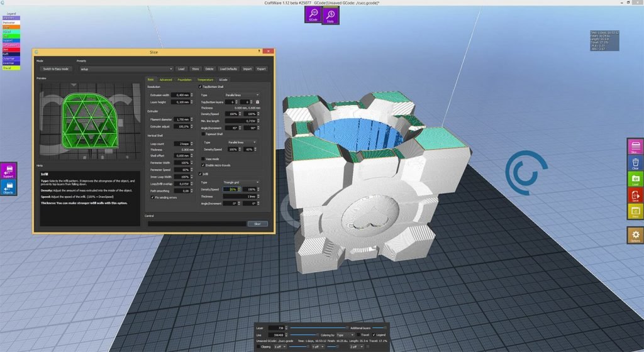The width and height of the screenshot is (644, 352).
Task: Click the Infill Density percentage field
Action: click(231, 190)
